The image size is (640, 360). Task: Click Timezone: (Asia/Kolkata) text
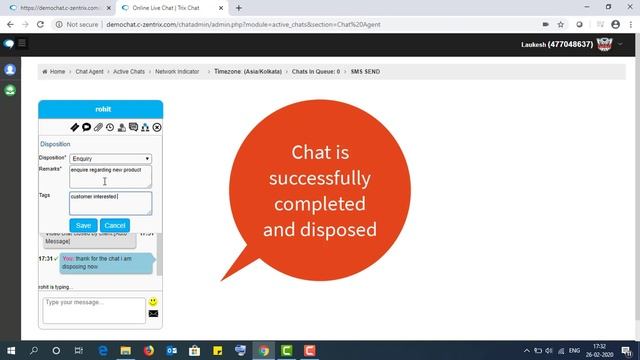pos(248,71)
